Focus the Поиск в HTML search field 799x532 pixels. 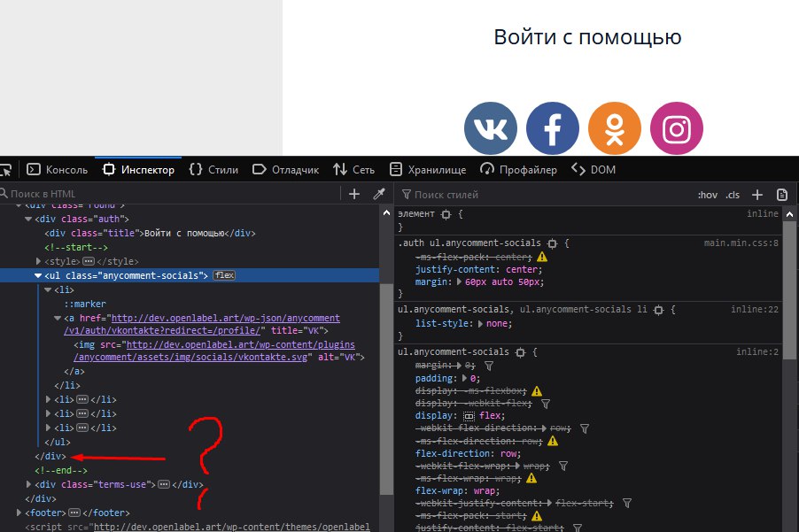171,194
